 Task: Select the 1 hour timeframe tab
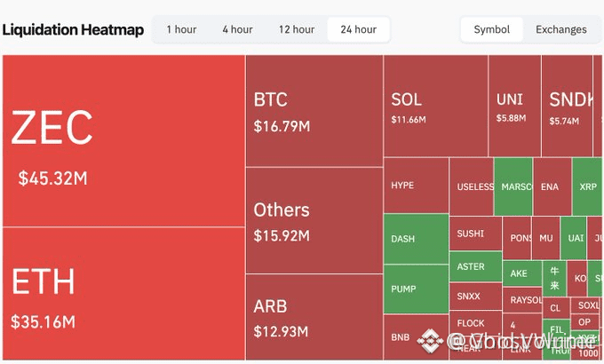[181, 29]
